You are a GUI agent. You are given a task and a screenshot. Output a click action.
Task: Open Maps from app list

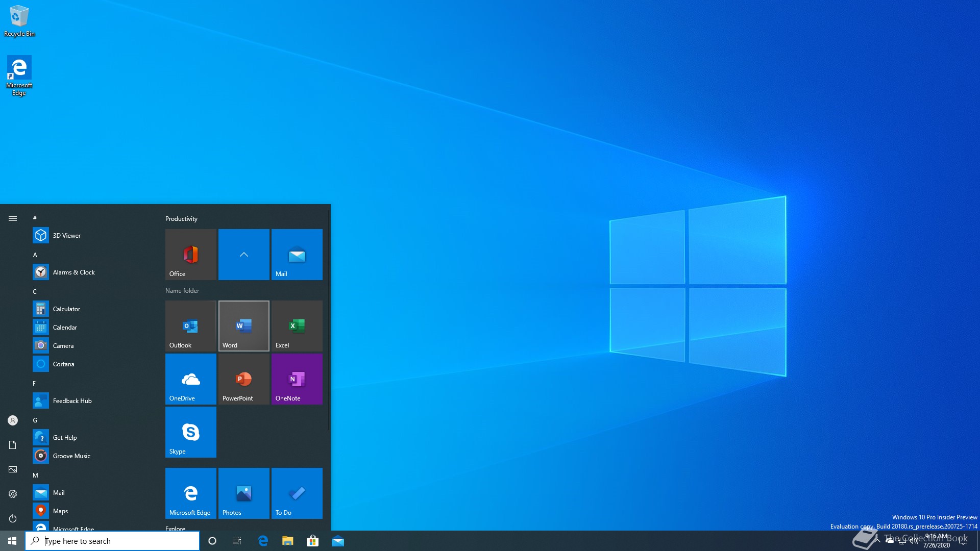(92, 511)
